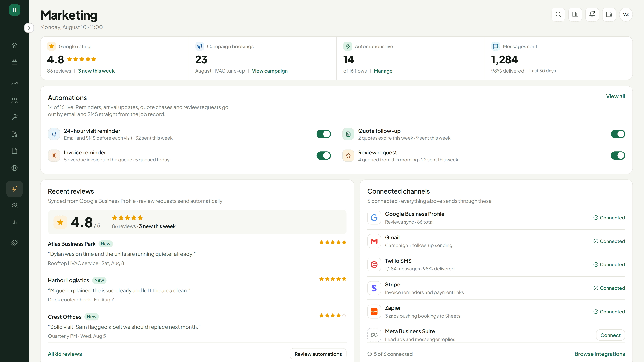Open the Harbor Logistics review
Image resolution: width=644 pixels, height=362 pixels.
[197, 290]
